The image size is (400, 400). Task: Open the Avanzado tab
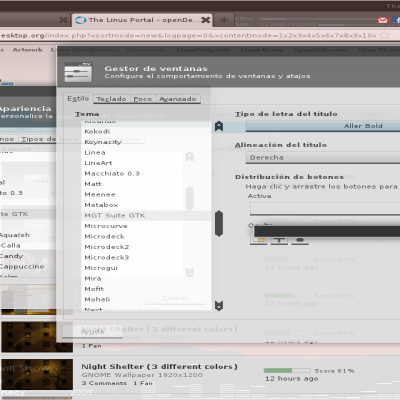(x=178, y=99)
